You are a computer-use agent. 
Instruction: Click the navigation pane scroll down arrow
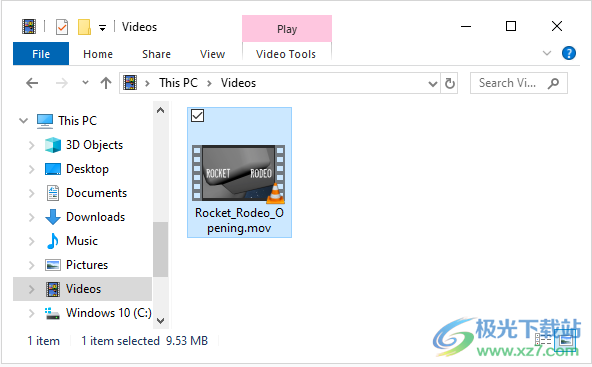coord(160,321)
